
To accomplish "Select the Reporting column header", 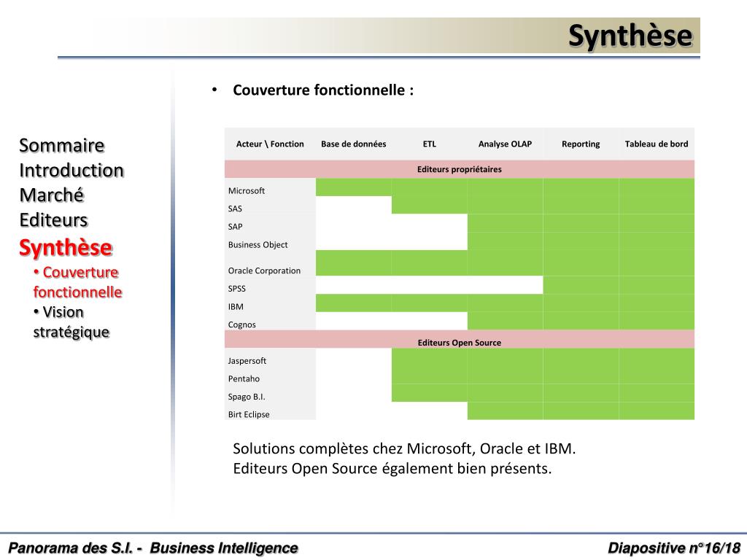I will click(581, 144).
